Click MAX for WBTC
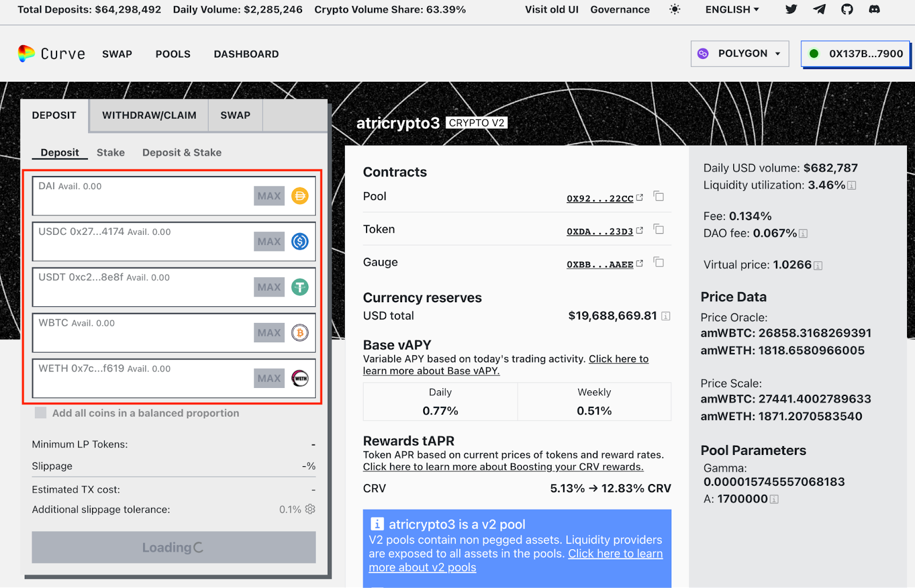This screenshot has width=915, height=588. click(x=269, y=333)
